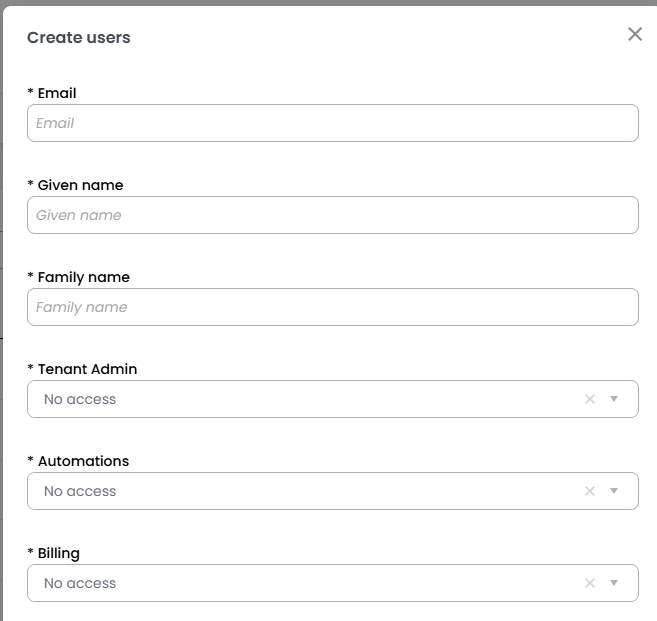Click the Email field label
Screen dimensions: 657x621
click(56, 93)
